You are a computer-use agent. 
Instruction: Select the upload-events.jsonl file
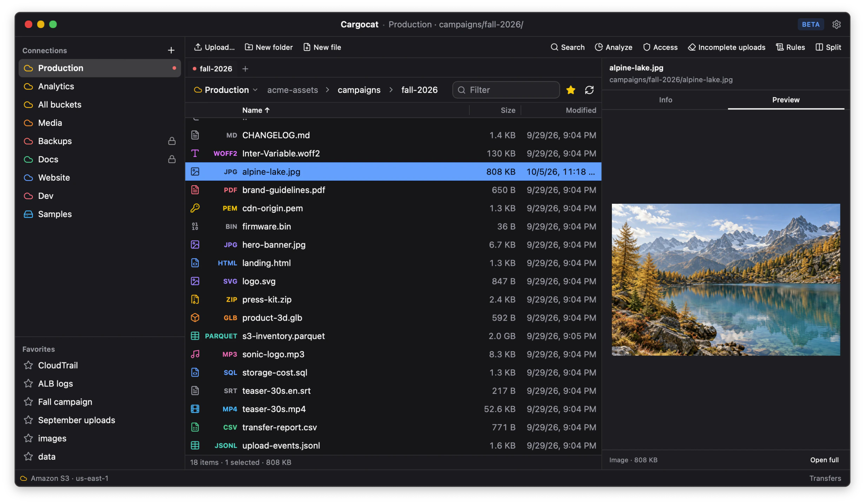click(x=393, y=445)
